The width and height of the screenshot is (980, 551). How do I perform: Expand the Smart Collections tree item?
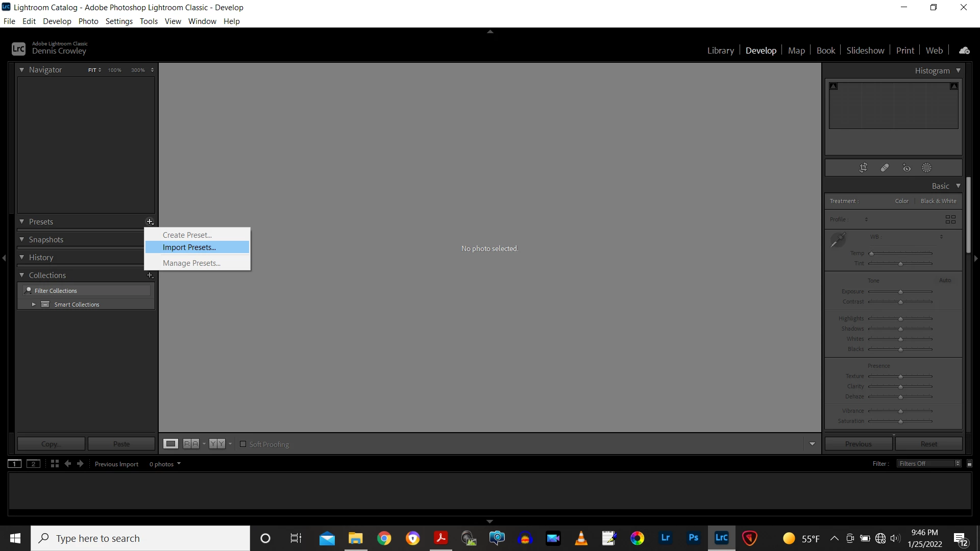click(34, 305)
